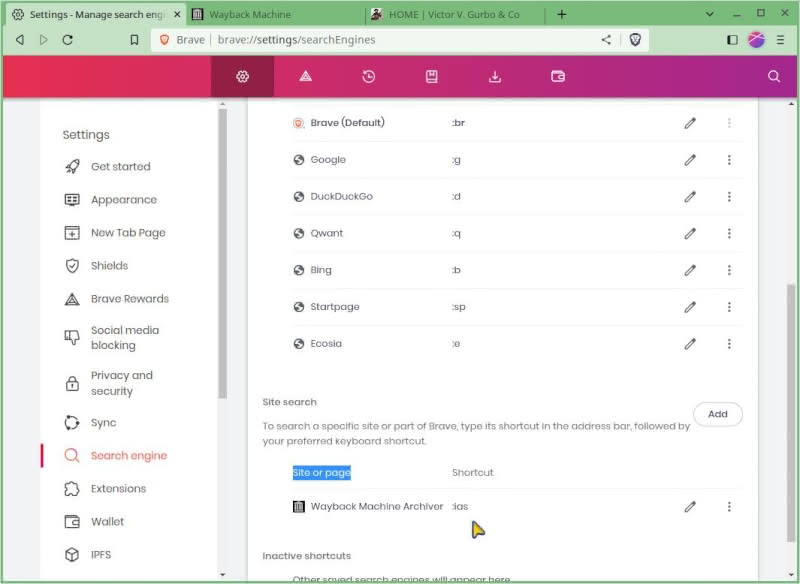Open Downloads icon in the top toolbar
The image size is (800, 584).
tap(495, 77)
